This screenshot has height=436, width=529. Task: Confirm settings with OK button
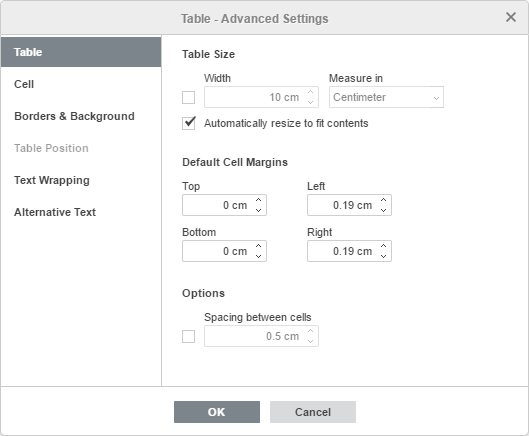[x=217, y=412]
